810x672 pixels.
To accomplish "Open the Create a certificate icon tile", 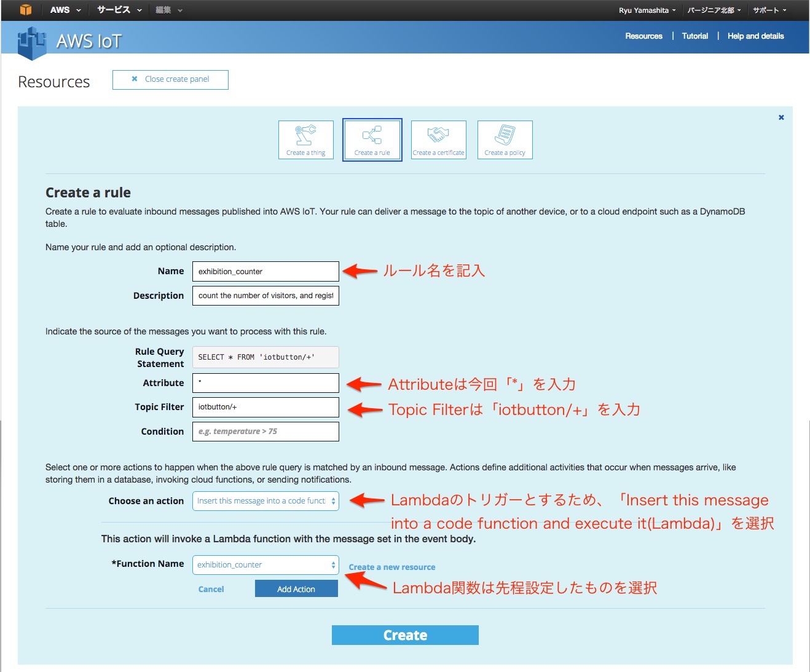I will 439,140.
